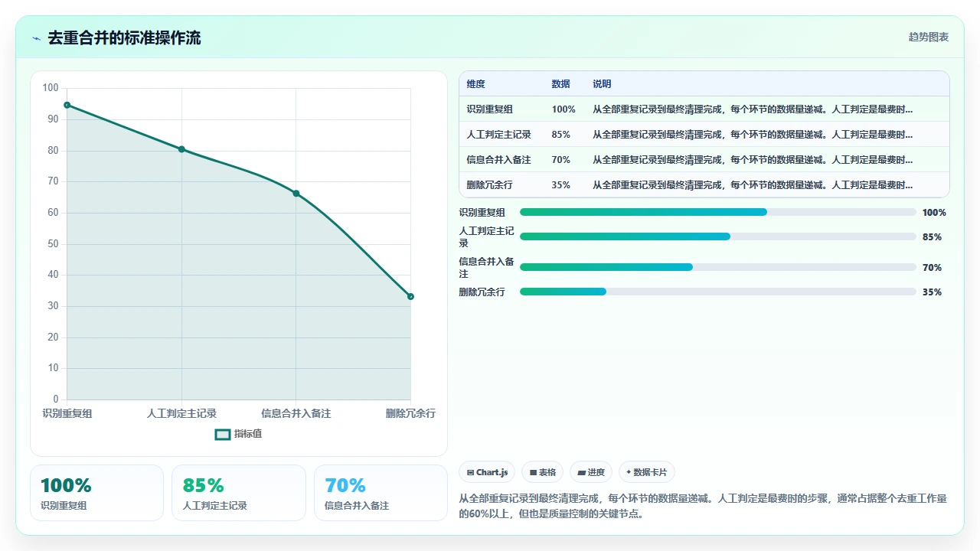Click the 趋势图表 label in the header
This screenshot has width=980, height=551.
(929, 37)
